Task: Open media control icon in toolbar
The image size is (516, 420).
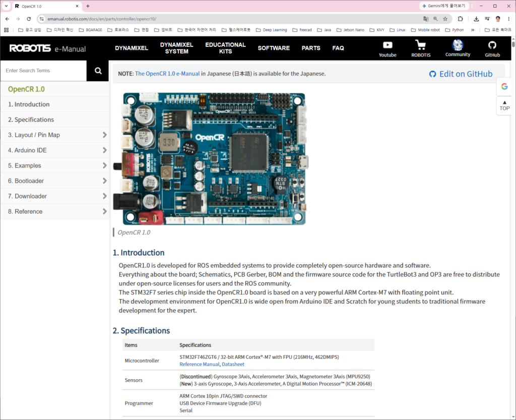Action: click(487, 19)
